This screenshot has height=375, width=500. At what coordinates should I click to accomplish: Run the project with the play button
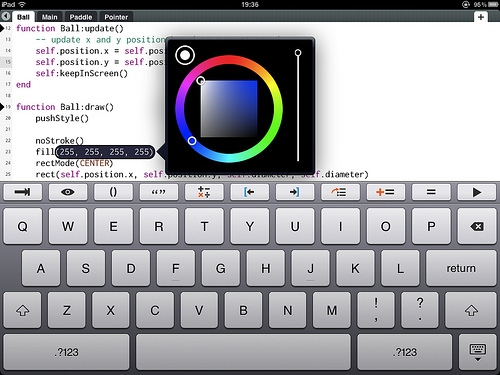coord(477,192)
